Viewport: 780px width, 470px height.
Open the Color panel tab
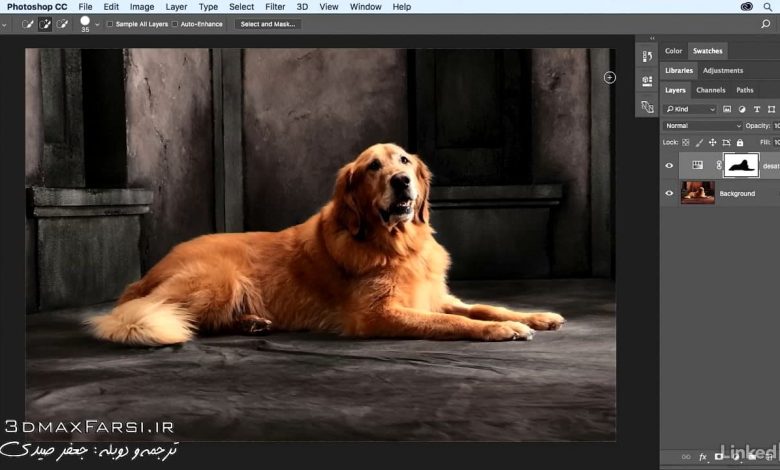(x=674, y=51)
